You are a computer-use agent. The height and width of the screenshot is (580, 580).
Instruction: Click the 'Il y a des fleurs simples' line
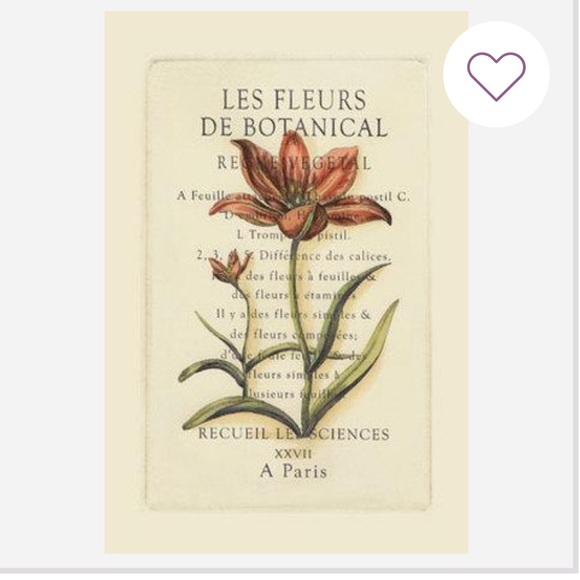(x=293, y=315)
